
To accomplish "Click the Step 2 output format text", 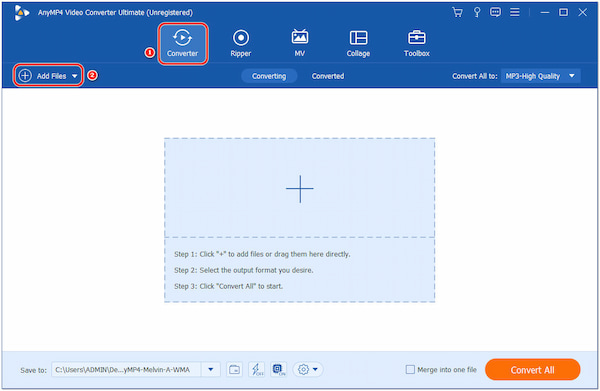I will [x=244, y=270].
